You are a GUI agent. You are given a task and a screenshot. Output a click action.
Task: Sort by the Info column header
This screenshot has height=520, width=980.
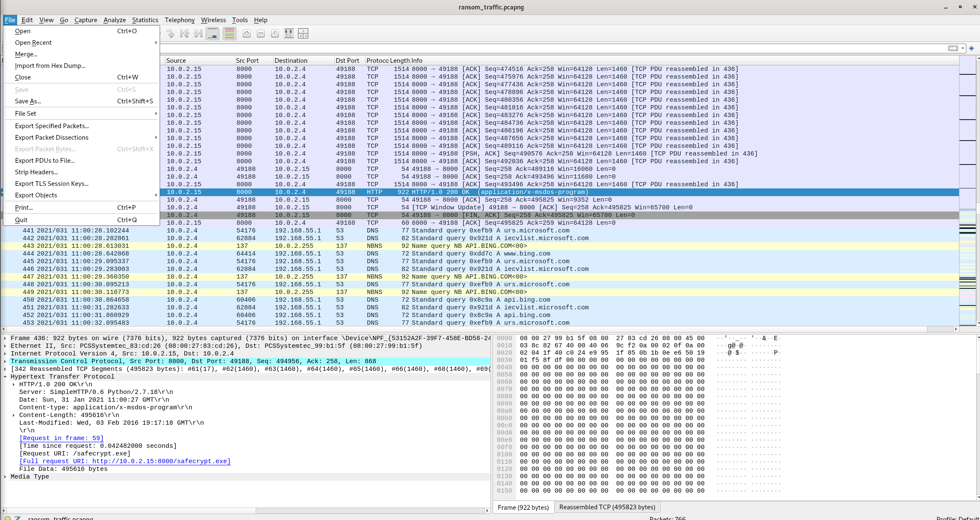pos(684,61)
